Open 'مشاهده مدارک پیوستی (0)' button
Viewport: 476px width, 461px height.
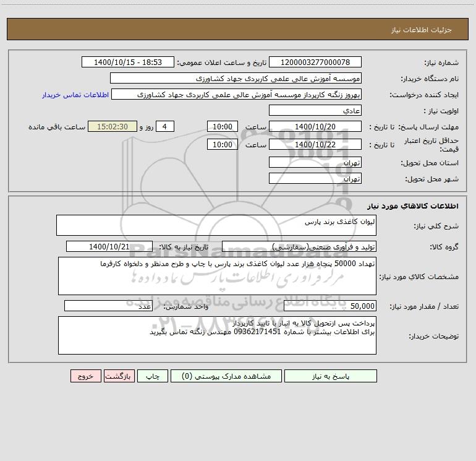click(x=226, y=376)
